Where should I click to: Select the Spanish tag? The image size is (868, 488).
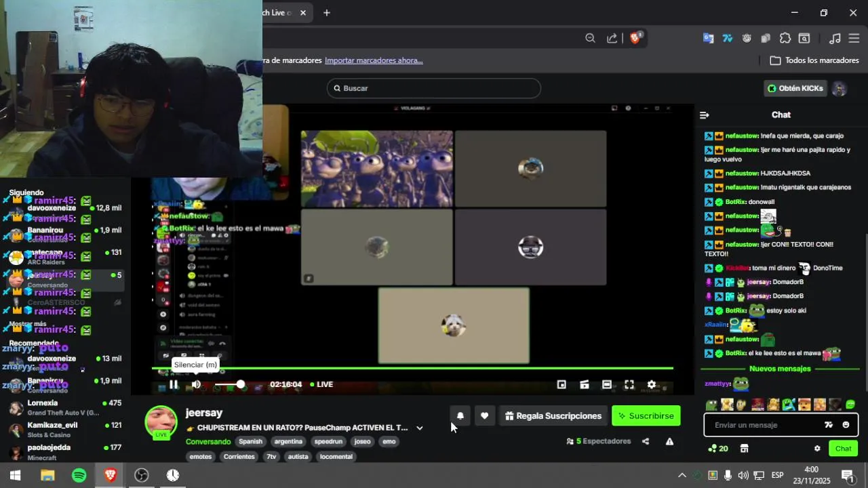coord(250,441)
